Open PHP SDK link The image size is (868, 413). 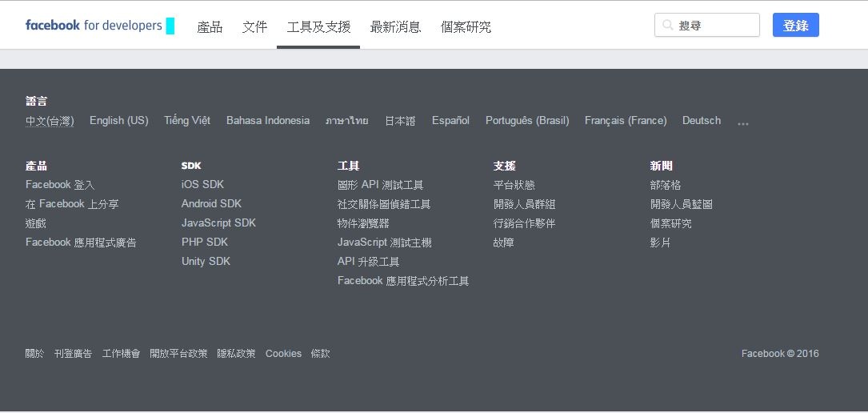(x=205, y=243)
